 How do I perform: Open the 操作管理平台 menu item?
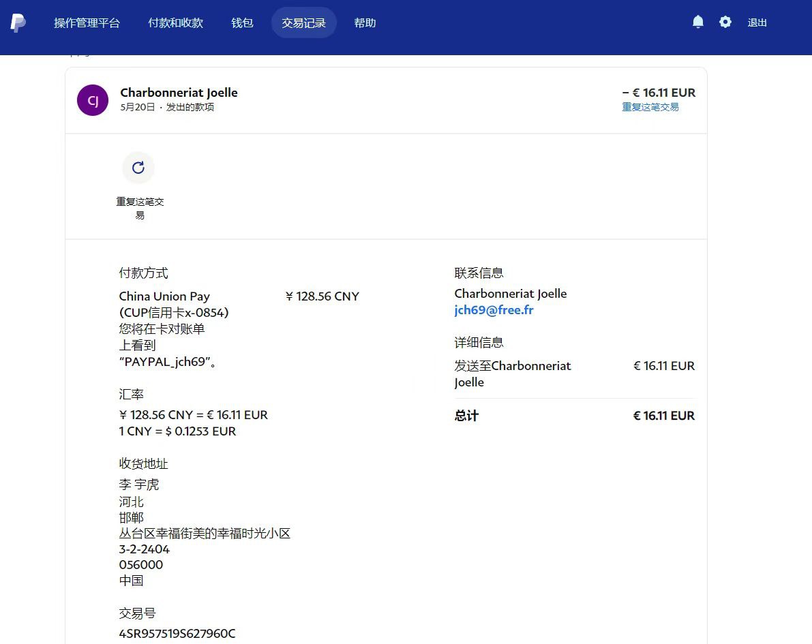87,22
